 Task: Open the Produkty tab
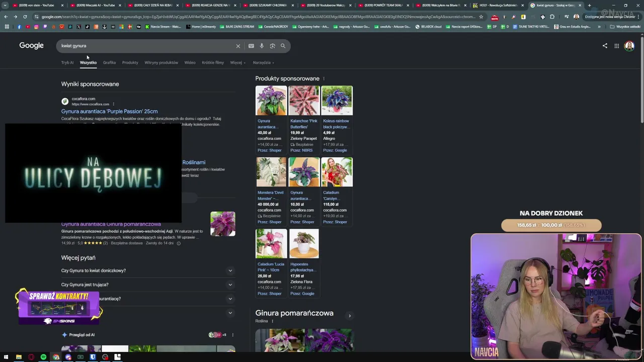point(130,63)
